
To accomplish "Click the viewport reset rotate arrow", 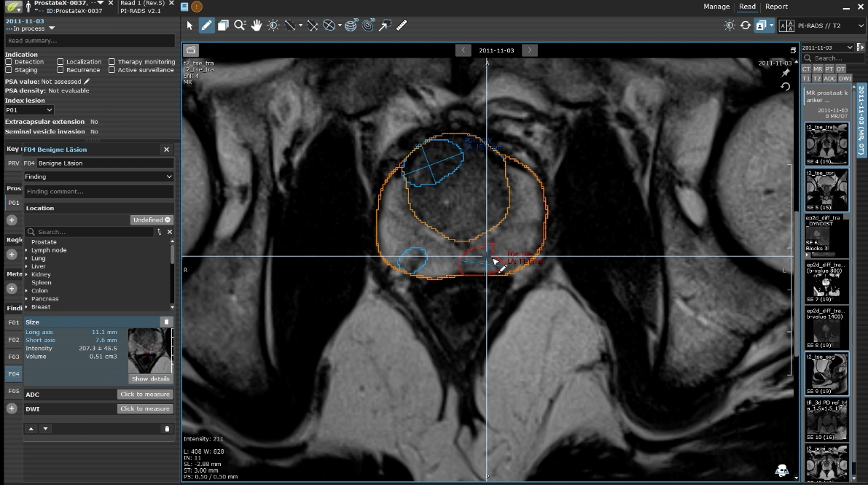I will click(785, 87).
